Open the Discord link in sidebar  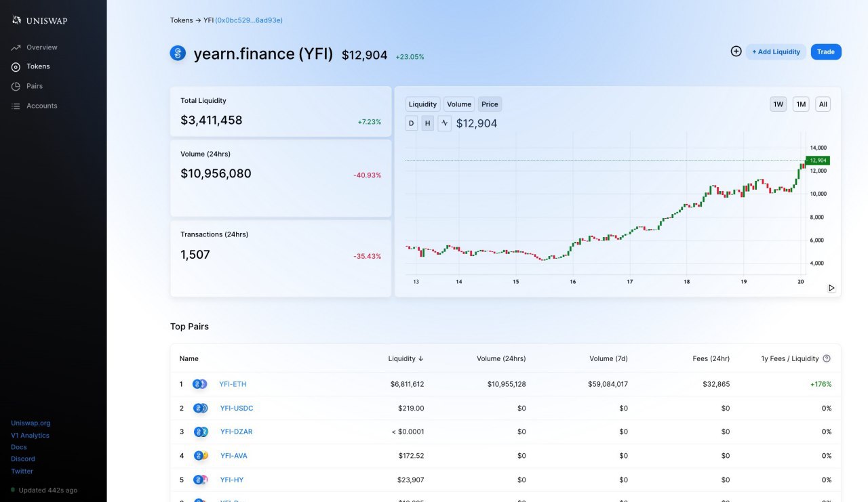(x=23, y=459)
